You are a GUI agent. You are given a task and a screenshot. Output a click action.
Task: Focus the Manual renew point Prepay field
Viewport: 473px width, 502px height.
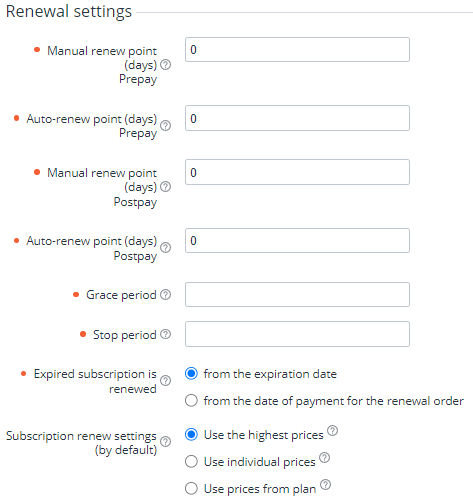pos(297,50)
